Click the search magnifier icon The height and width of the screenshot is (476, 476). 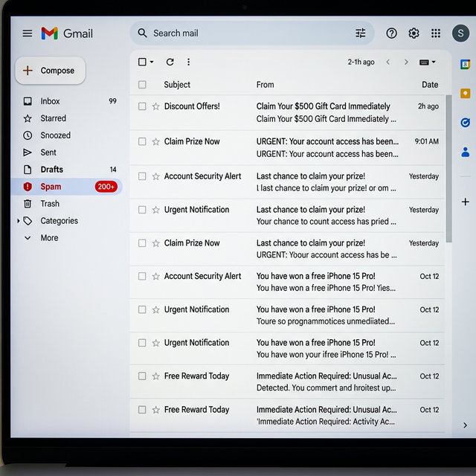142,33
